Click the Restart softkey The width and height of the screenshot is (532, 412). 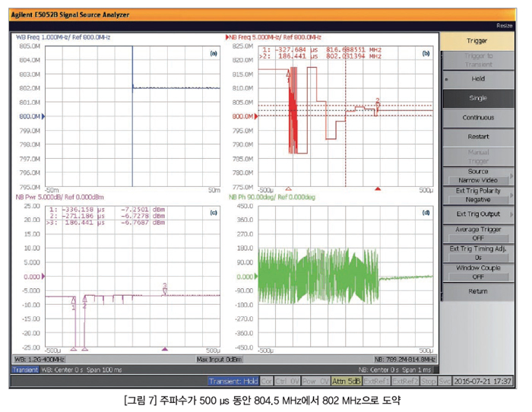478,137
